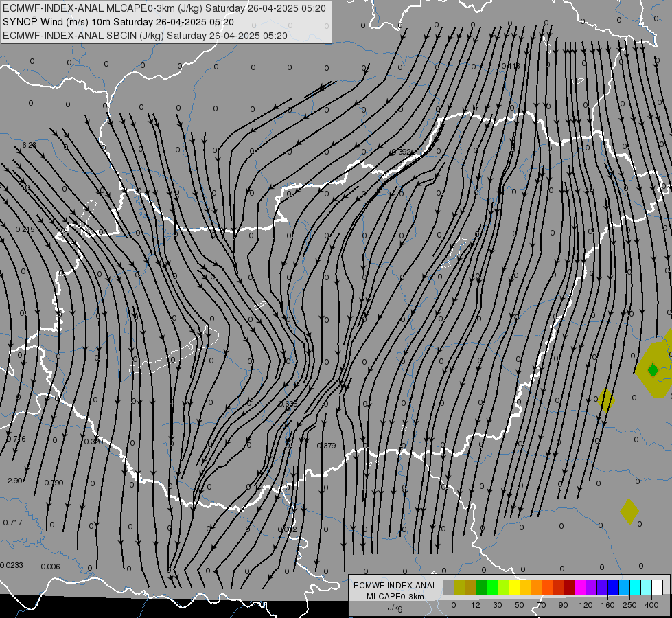672x618 pixels.
Task: Select the pure yellow swatch in legend
Action: (x=515, y=587)
